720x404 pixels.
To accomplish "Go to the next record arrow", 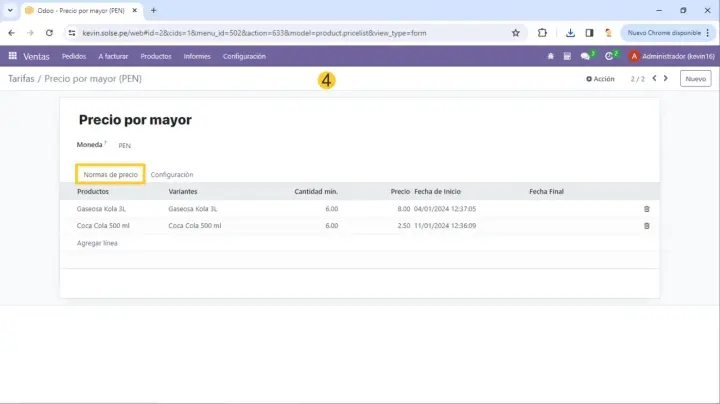I will tap(666, 78).
